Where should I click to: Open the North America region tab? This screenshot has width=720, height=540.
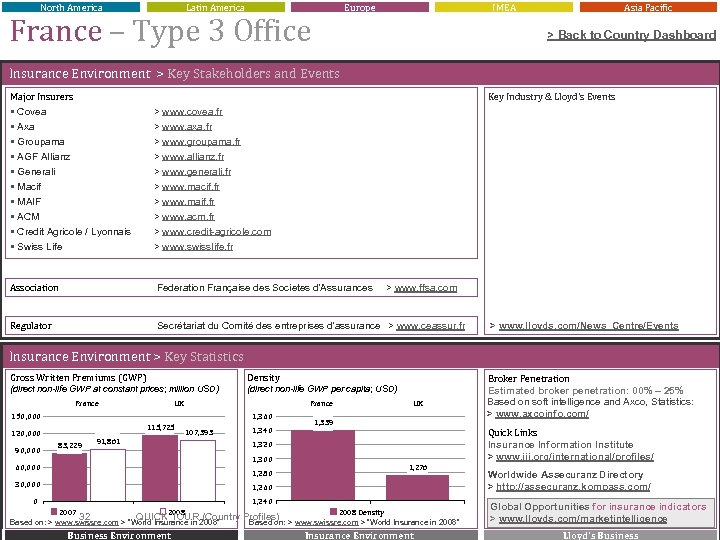(x=71, y=7)
